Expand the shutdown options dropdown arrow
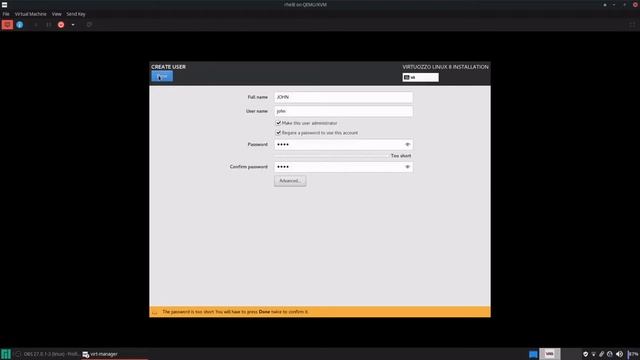The height and width of the screenshot is (360, 640). [x=73, y=24]
